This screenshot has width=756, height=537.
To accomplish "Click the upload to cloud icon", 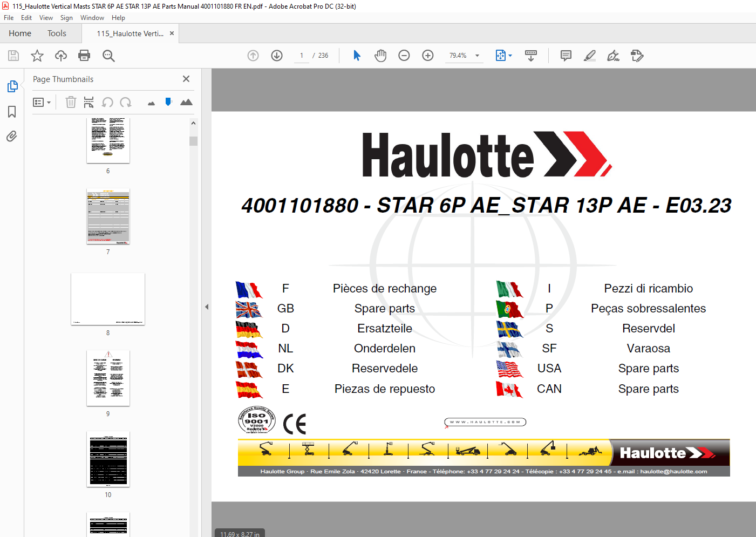I will 61,56.
